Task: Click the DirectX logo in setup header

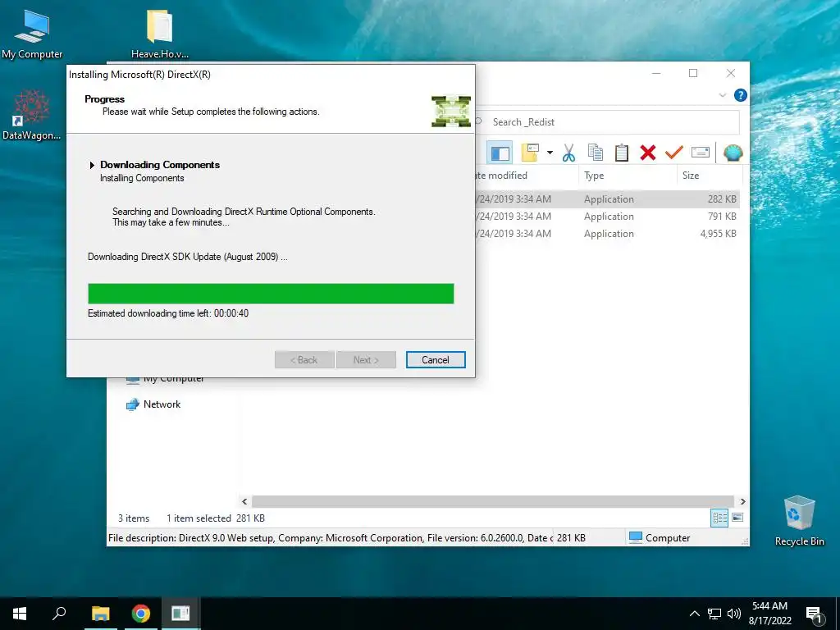Action: coord(451,112)
